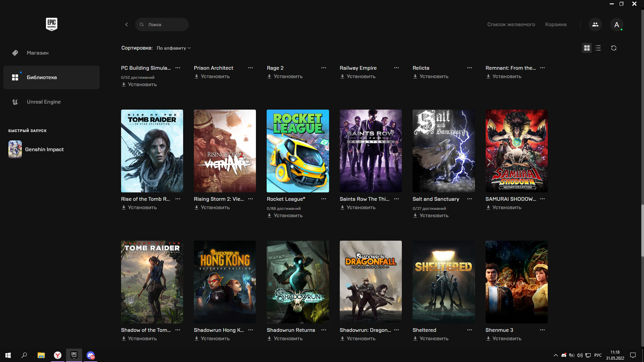Screen dimensions: 644x362
Task: Open options menu for Shadowrun Hong Kong
Action: 251,330
